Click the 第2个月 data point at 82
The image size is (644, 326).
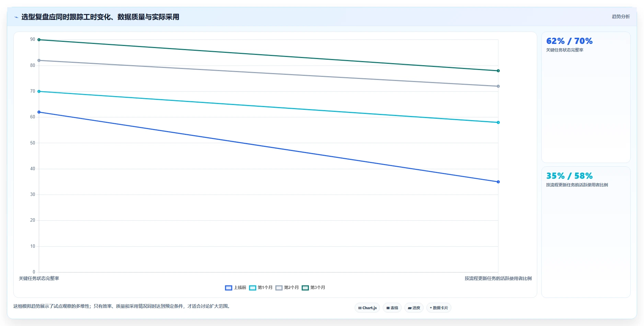click(x=39, y=60)
